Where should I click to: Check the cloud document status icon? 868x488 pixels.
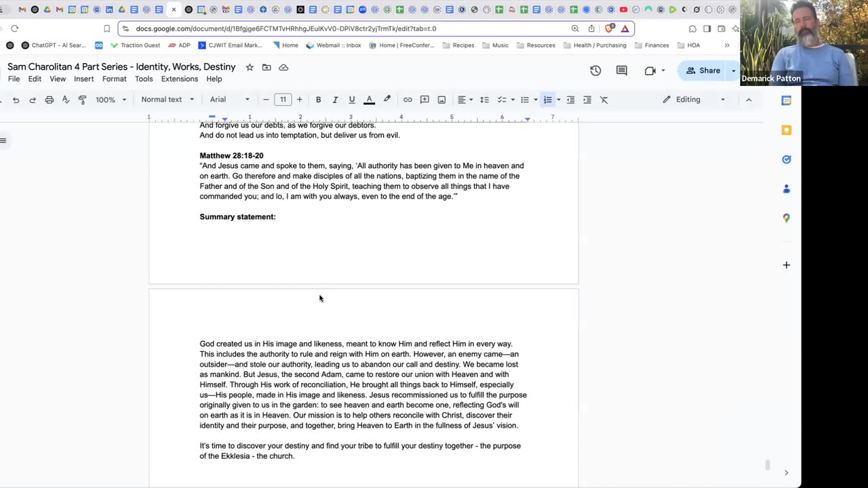(283, 67)
